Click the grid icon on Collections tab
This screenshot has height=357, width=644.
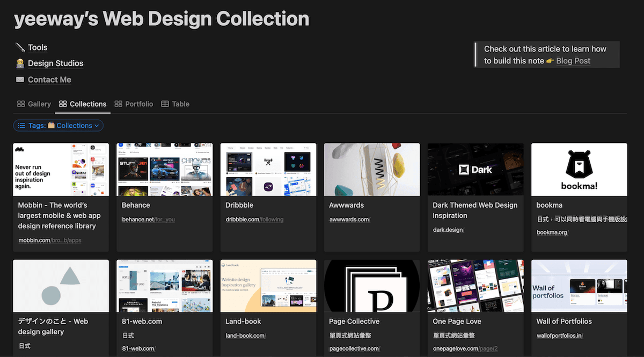point(63,104)
